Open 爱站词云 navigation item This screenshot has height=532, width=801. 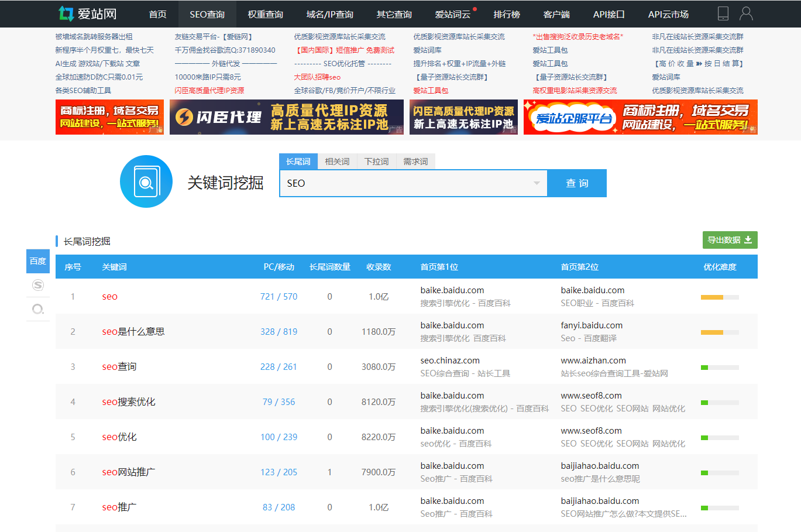[x=453, y=14]
